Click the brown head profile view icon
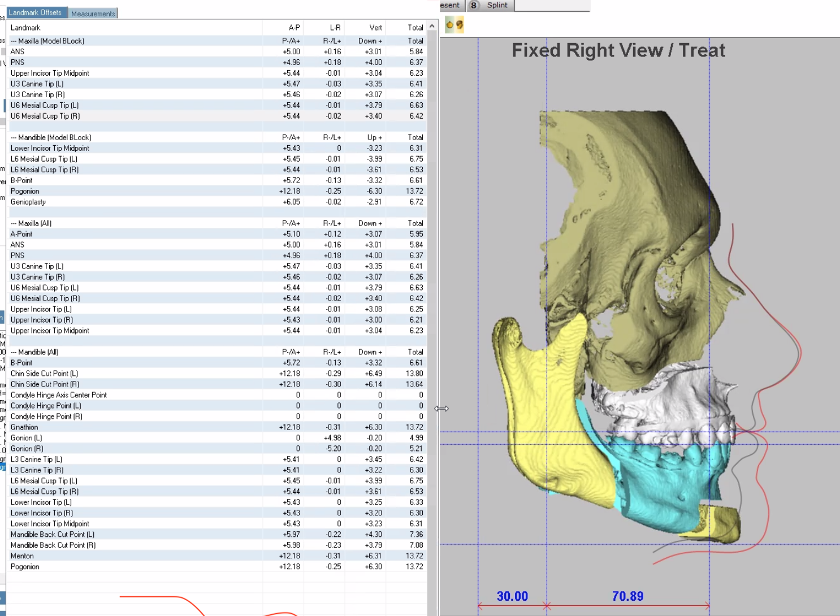Viewport: 840px width, 616px height. 460,25
